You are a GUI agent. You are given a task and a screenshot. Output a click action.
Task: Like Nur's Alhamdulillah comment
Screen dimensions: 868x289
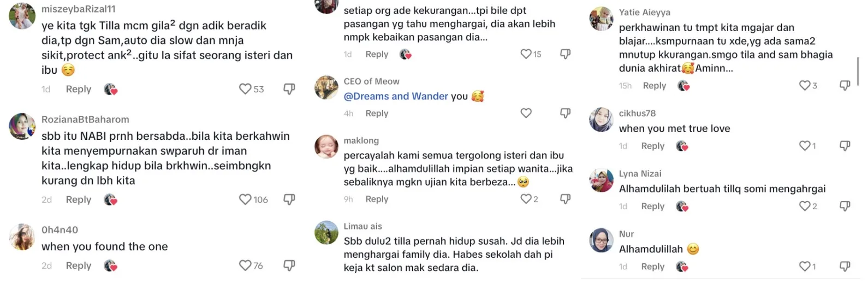pos(805,267)
